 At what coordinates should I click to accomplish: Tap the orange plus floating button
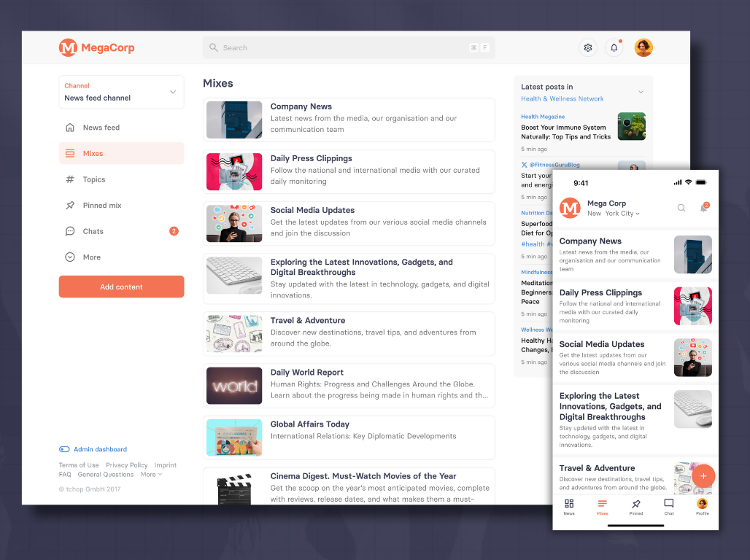tap(703, 476)
